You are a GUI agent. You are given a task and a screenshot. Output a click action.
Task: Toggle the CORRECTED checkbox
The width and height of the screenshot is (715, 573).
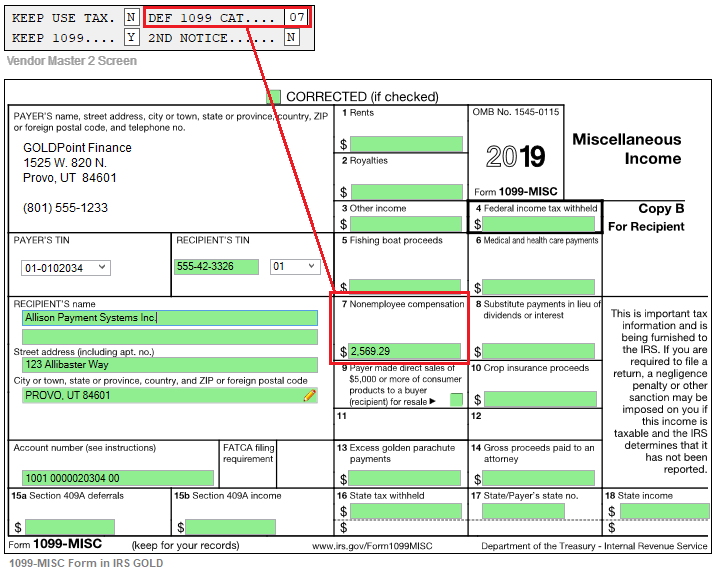click(274, 97)
